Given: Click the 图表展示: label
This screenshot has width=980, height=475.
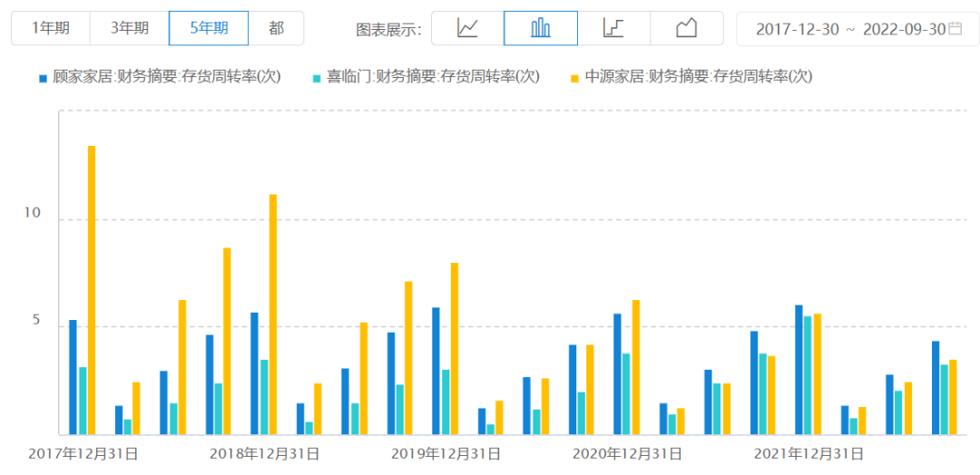Looking at the screenshot, I should [x=389, y=29].
